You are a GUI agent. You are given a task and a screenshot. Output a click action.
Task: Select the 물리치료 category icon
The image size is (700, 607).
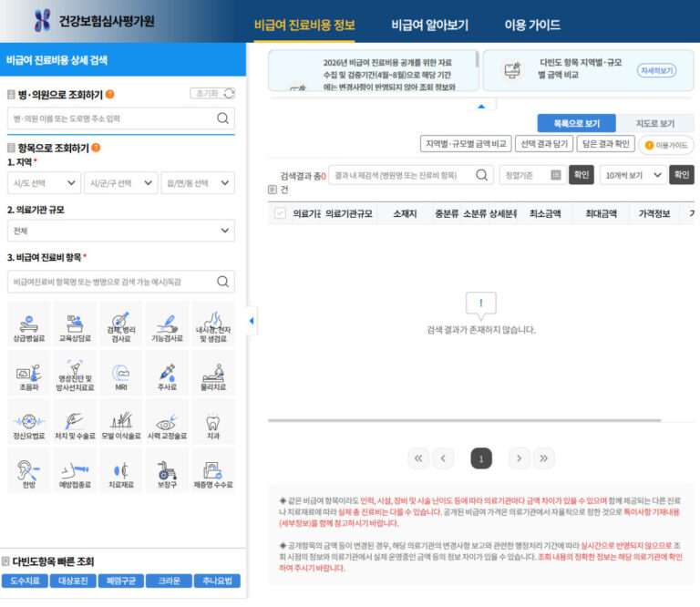coord(213,373)
